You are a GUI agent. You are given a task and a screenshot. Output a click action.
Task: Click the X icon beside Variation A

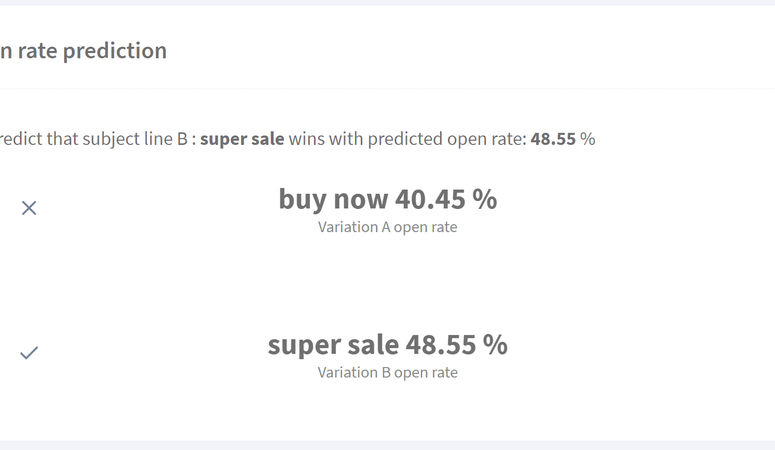[x=29, y=208]
